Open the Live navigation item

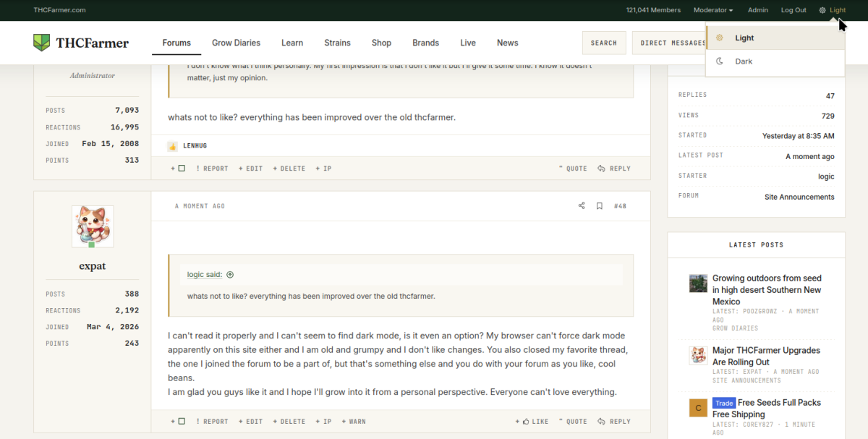coord(468,43)
